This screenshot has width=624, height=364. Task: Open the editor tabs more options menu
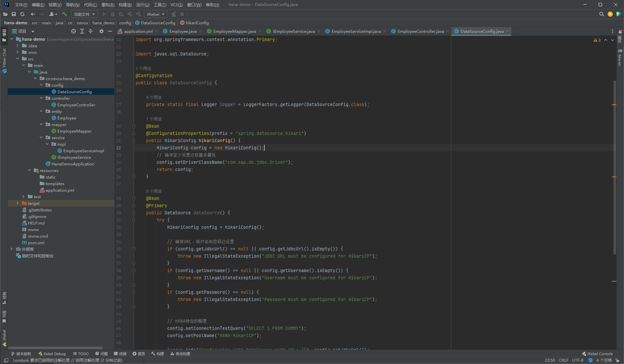(x=612, y=31)
